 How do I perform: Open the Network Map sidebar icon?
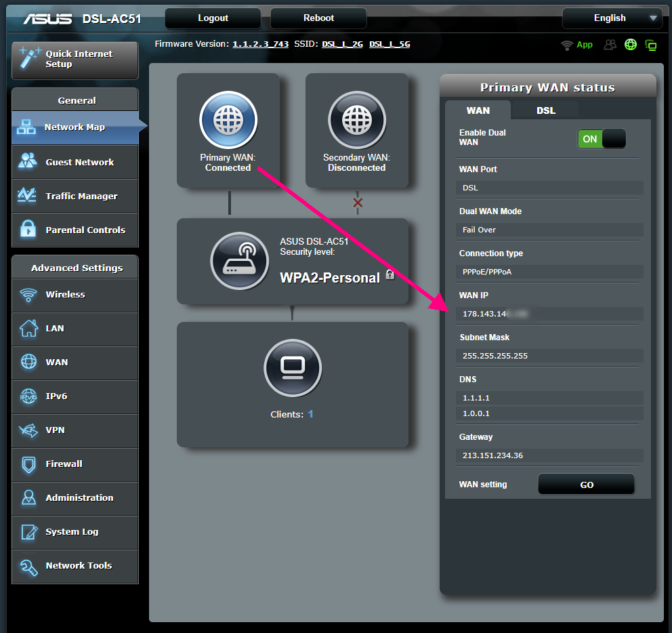pyautogui.click(x=26, y=127)
